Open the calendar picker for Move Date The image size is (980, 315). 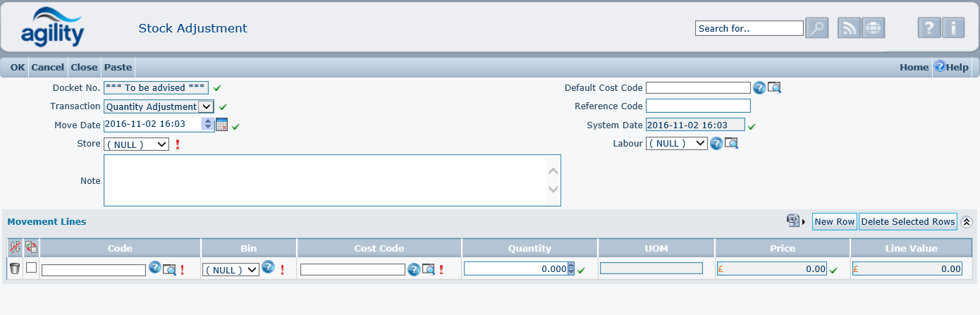click(x=221, y=125)
